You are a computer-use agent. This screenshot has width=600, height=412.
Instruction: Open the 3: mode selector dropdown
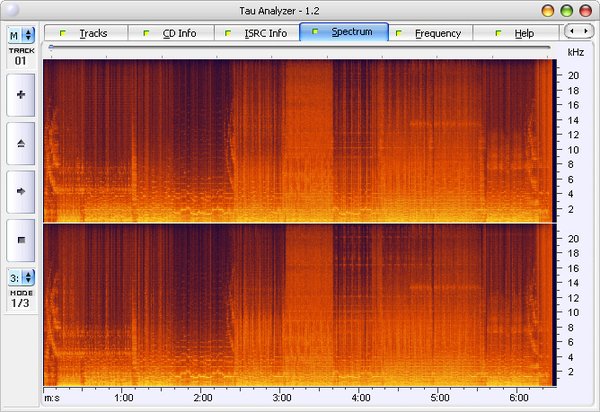click(x=21, y=278)
